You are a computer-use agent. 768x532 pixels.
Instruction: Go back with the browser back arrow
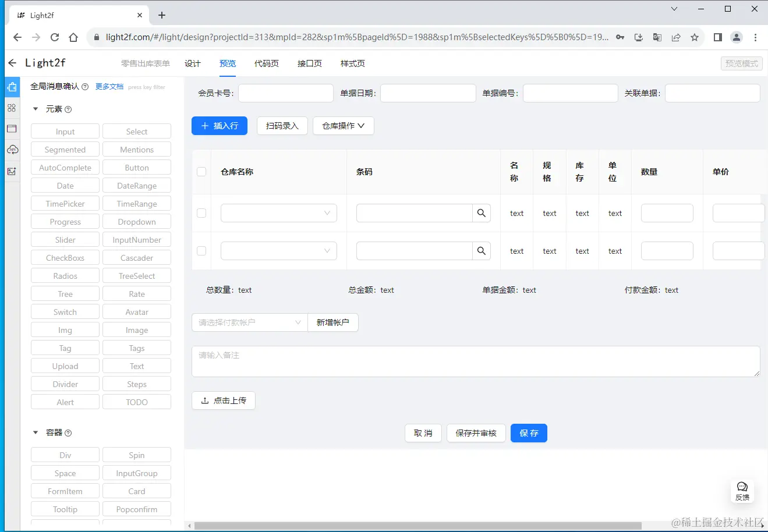pos(17,37)
